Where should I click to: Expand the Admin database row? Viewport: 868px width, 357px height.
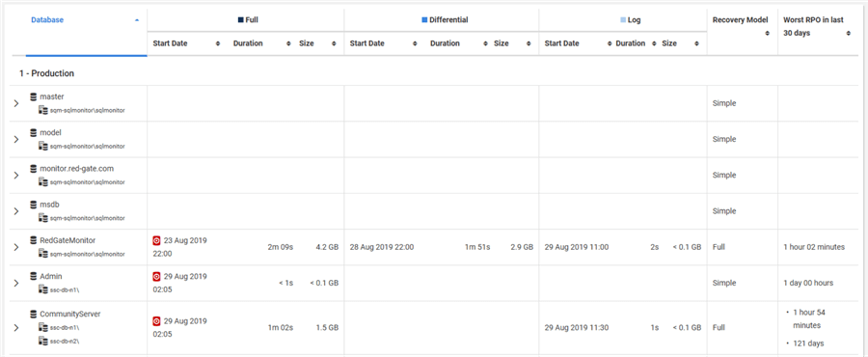[x=16, y=283]
